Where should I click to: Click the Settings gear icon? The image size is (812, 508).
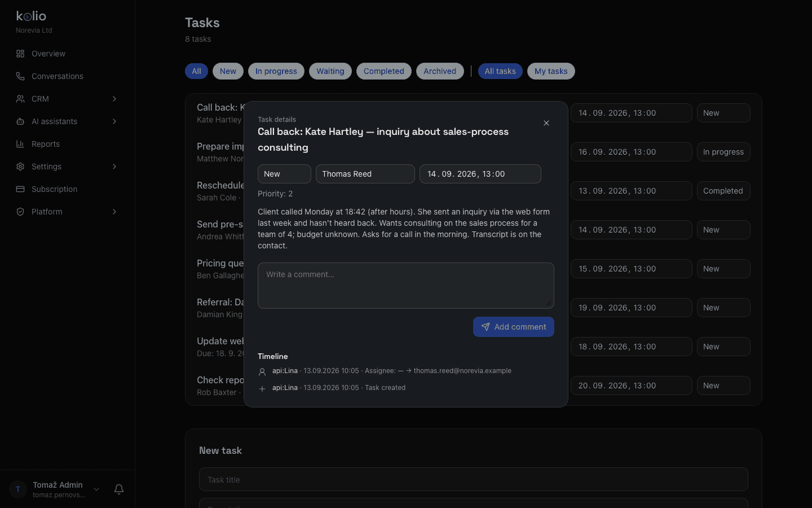[x=20, y=167]
